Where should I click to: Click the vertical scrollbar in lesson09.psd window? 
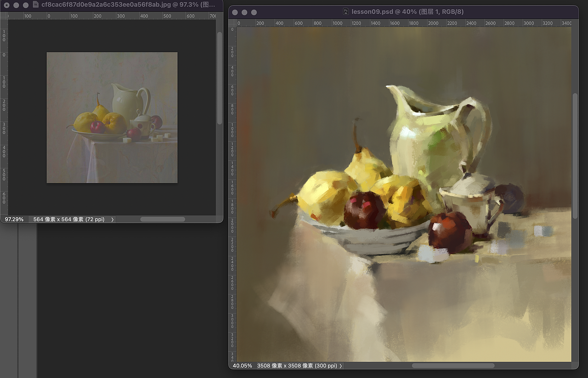tap(575, 156)
